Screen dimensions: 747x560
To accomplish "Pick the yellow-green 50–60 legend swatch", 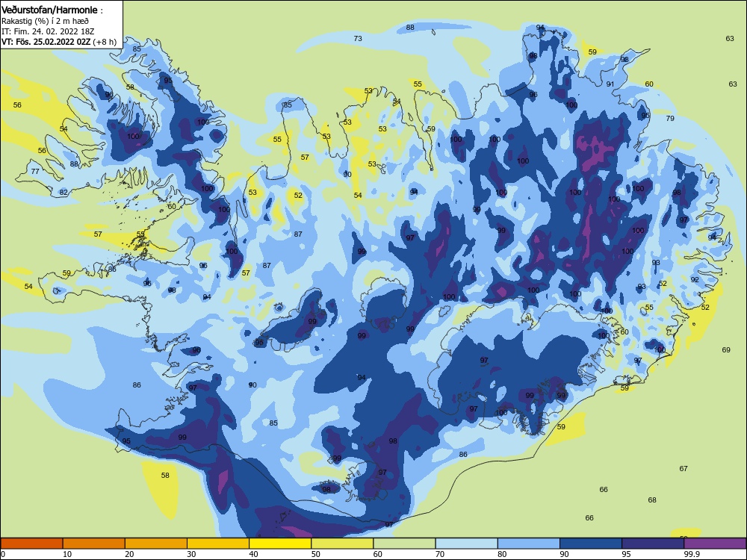I will [x=342, y=544].
